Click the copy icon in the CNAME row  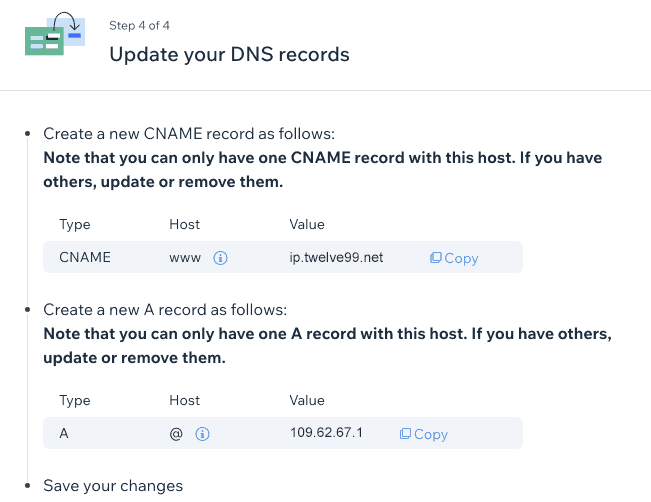(435, 258)
